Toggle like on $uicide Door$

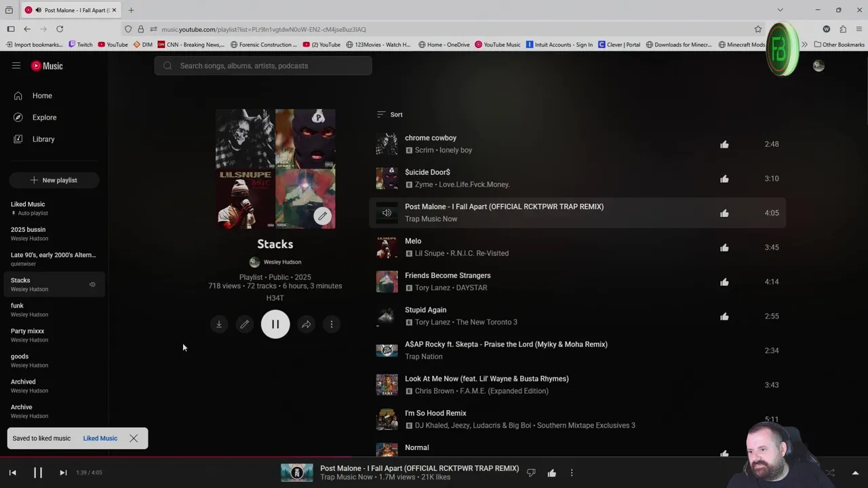[x=724, y=179]
